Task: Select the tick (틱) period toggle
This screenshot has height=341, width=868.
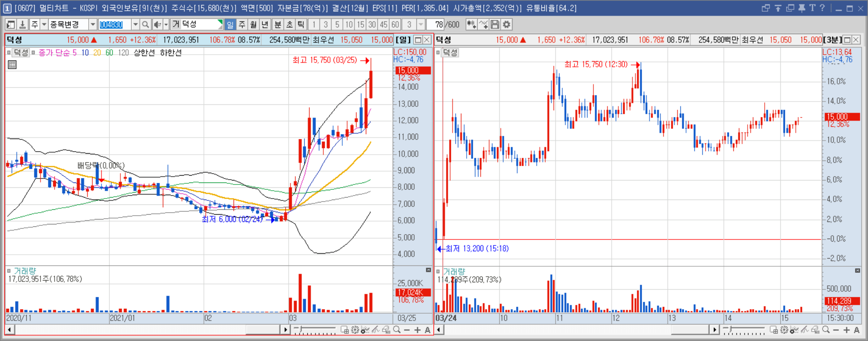Action: point(301,24)
